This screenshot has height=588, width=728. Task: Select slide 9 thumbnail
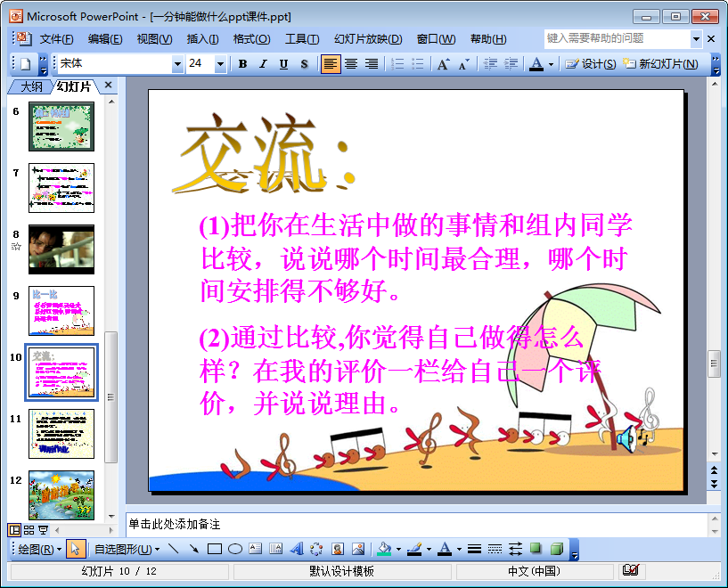61,311
